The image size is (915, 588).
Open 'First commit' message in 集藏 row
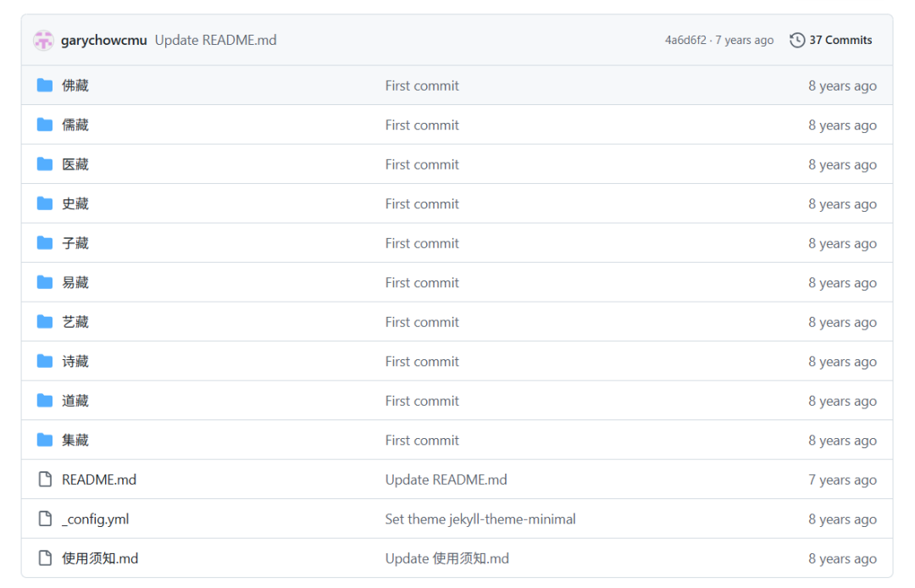422,441
